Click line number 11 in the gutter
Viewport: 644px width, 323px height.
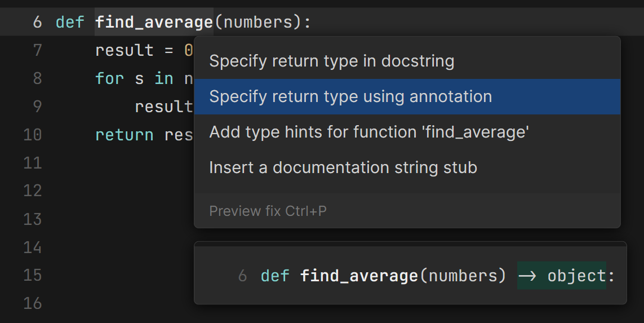click(33, 163)
